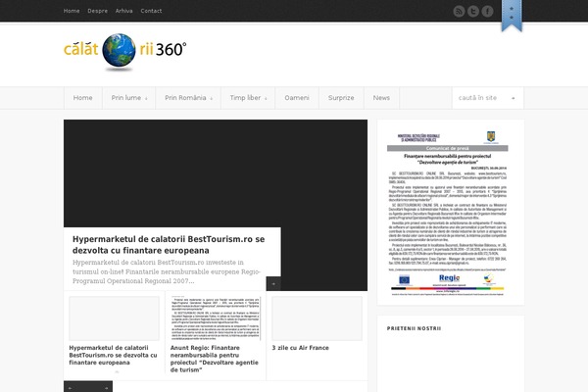The height and width of the screenshot is (392, 588).
Task: Expand the Timp liber menu
Action: point(248,98)
